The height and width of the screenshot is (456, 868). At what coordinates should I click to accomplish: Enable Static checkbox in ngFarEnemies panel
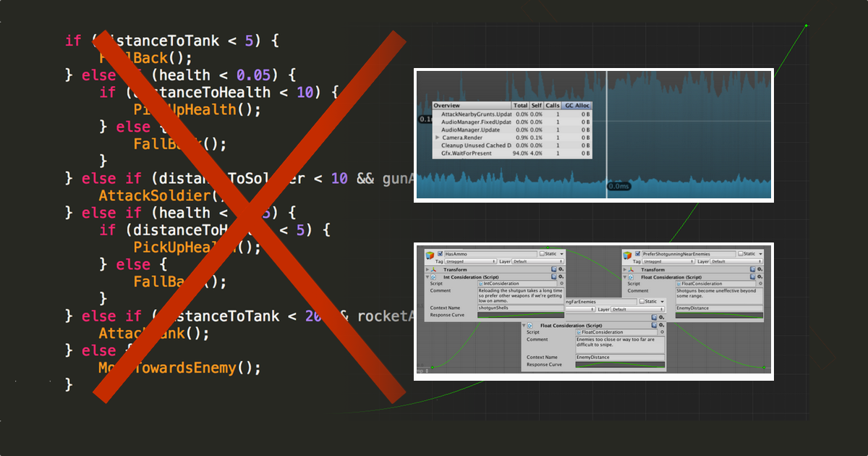coord(642,302)
